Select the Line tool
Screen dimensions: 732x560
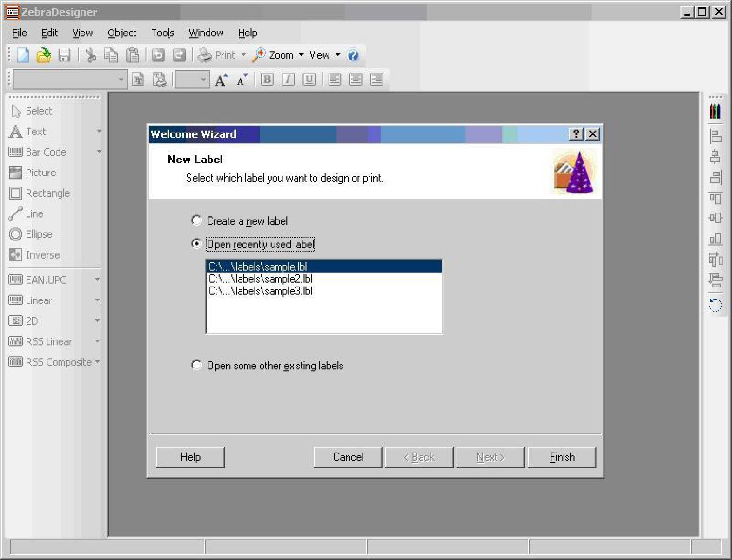coord(27,214)
